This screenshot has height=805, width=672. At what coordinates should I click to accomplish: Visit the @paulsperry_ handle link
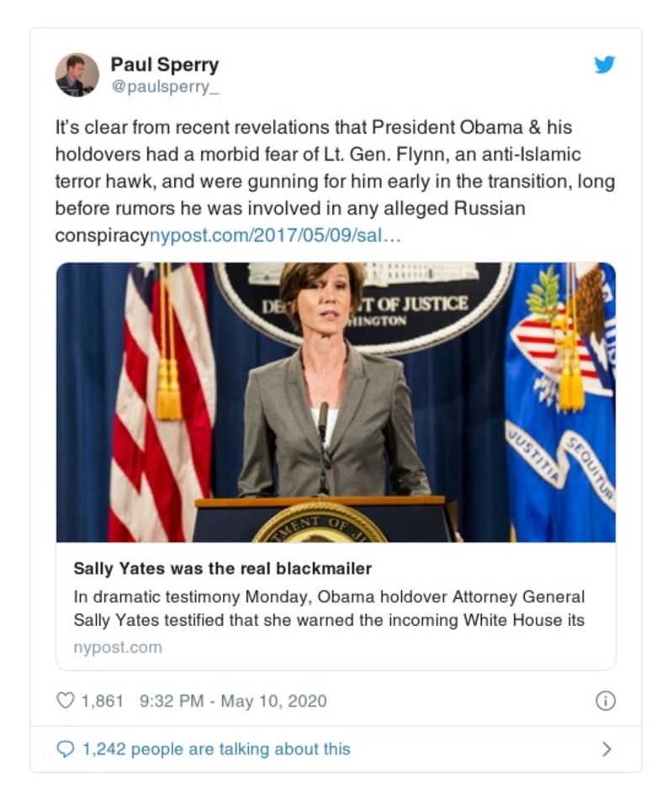(165, 87)
